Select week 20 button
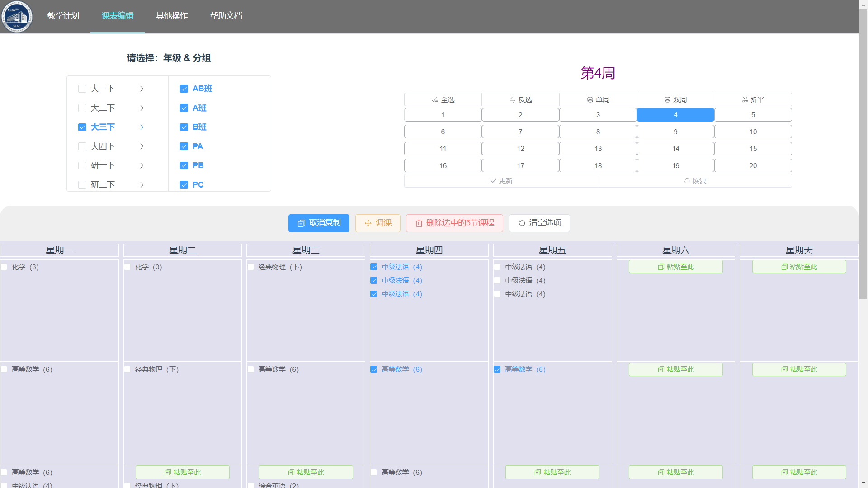The height and width of the screenshot is (488, 868). 753,166
